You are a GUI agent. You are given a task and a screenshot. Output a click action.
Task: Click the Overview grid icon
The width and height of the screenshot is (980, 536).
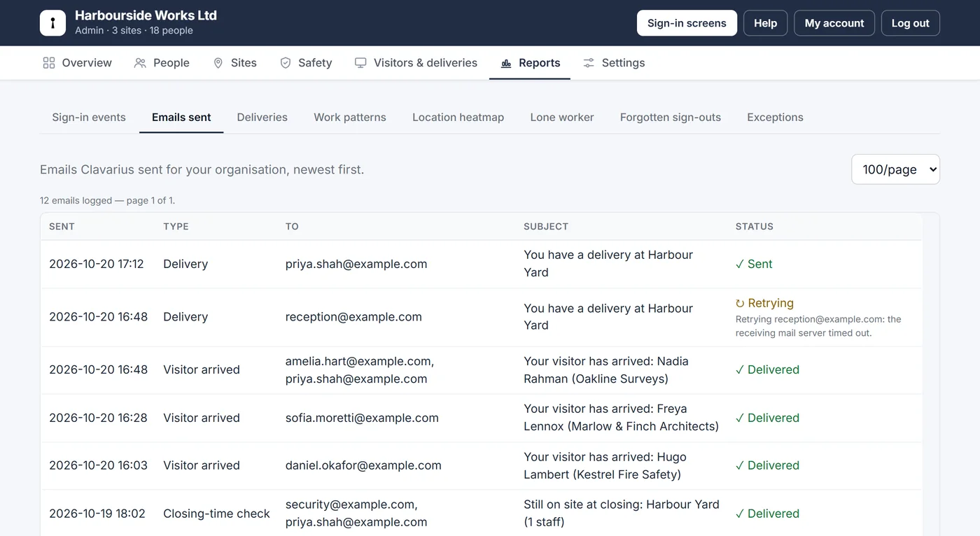(49, 63)
